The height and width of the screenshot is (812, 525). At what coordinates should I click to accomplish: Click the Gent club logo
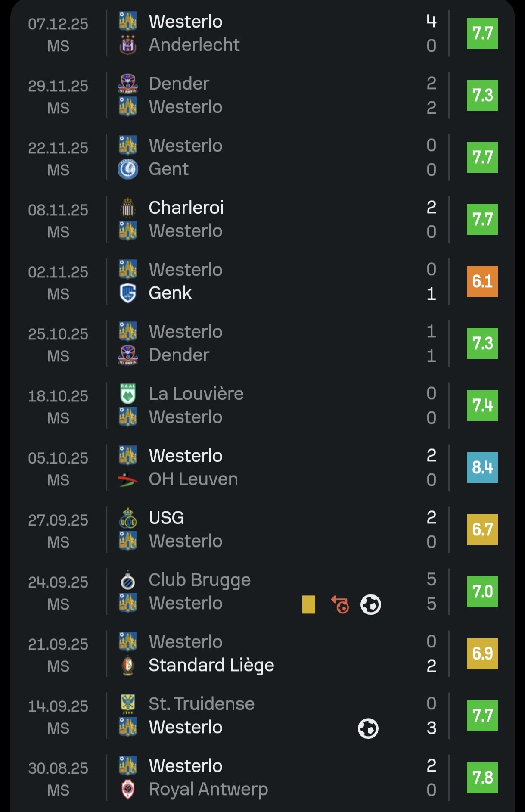[127, 169]
